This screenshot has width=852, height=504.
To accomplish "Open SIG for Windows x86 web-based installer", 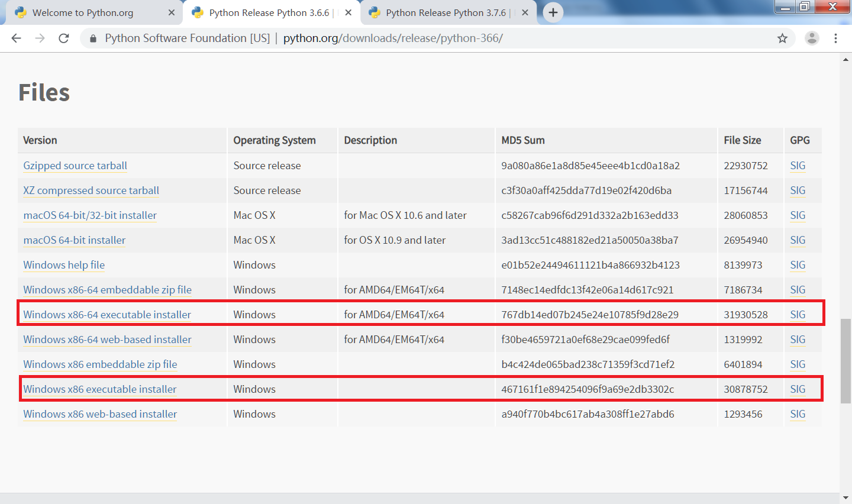I will click(798, 414).
